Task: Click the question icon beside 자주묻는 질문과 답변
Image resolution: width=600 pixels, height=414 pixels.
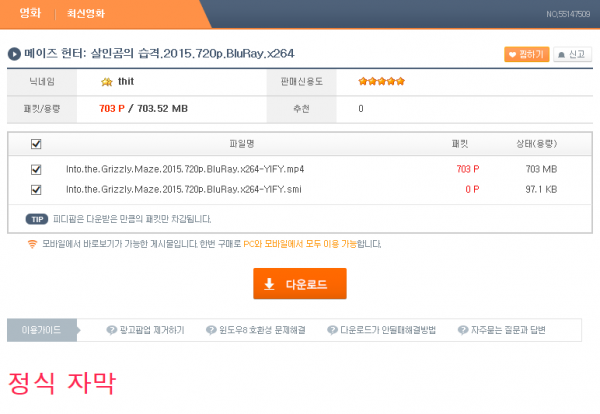Action: tap(463, 329)
